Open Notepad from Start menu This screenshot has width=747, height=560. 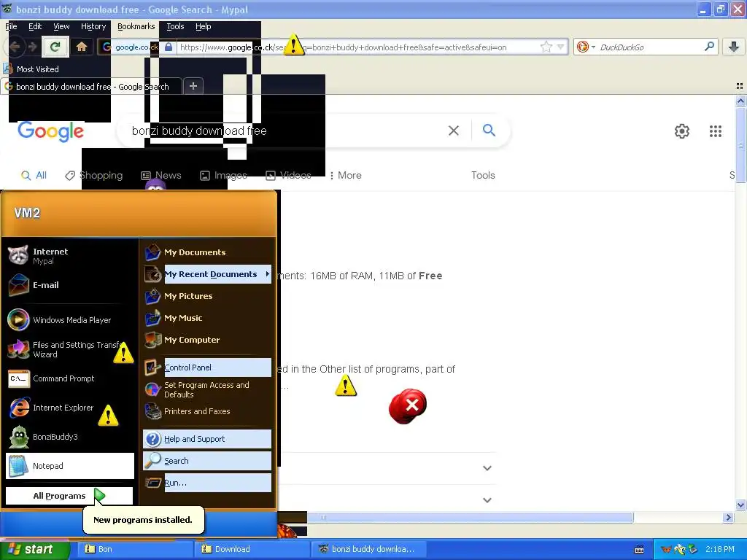coord(71,466)
